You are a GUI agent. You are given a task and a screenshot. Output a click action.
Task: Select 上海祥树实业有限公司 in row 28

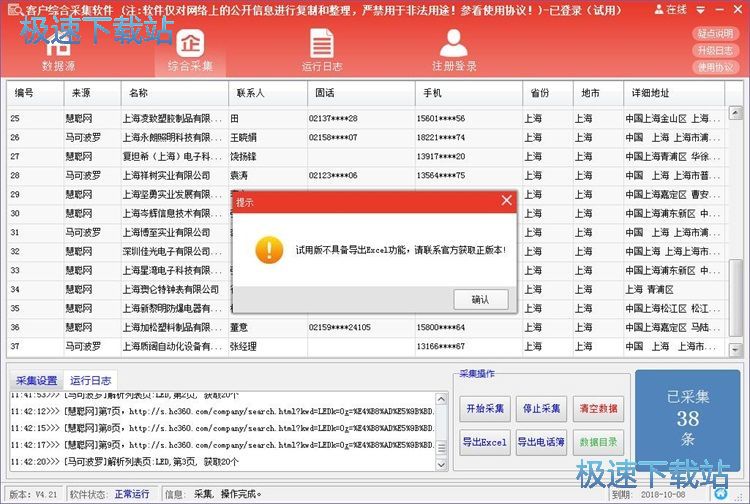(x=166, y=175)
